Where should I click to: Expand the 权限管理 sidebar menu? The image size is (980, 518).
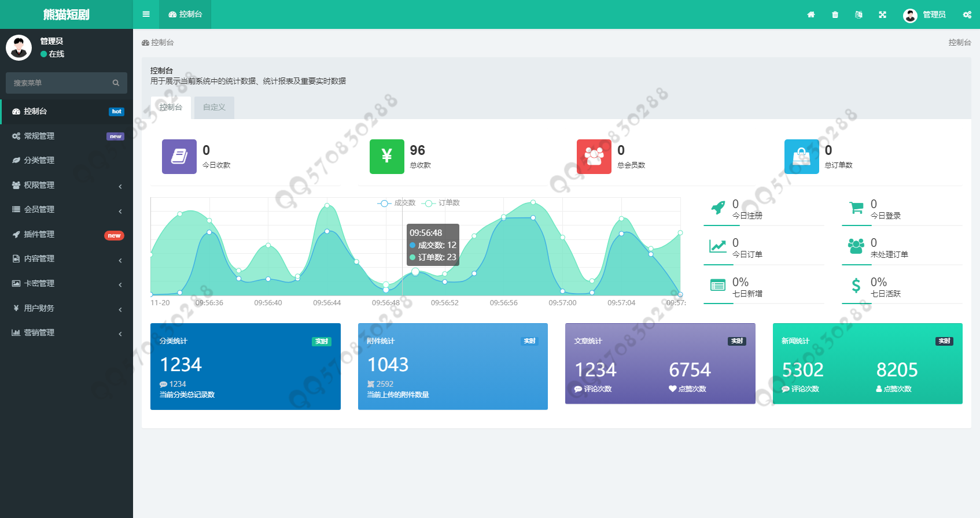[67, 185]
